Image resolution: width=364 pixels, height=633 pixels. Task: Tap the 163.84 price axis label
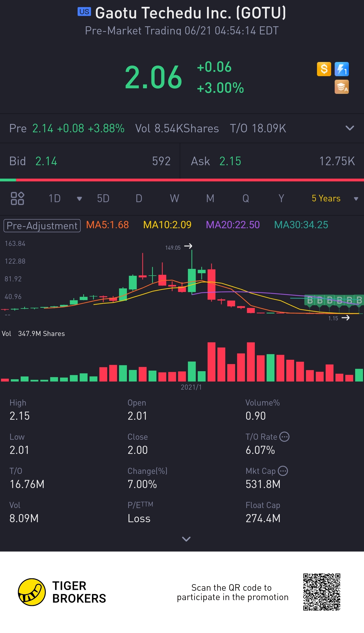click(x=15, y=244)
